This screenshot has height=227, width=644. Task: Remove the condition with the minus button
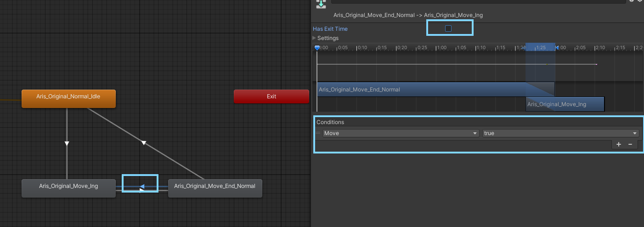[630, 144]
